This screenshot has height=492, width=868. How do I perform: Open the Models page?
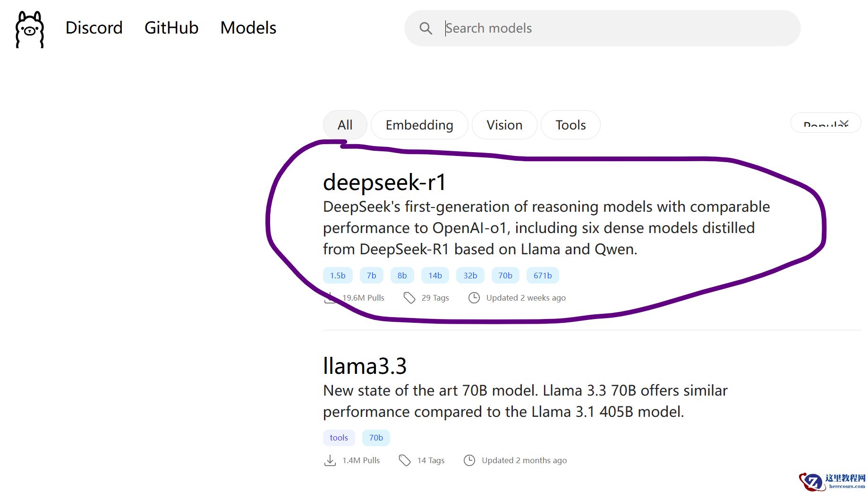(x=248, y=28)
